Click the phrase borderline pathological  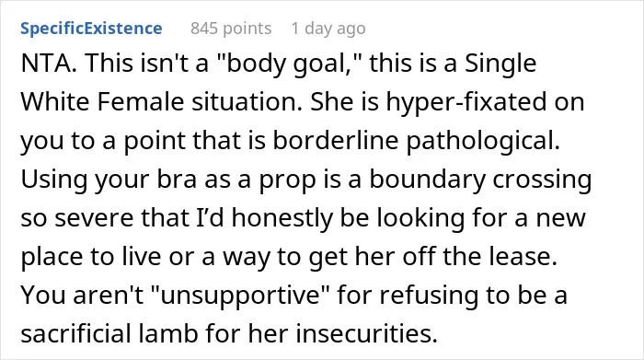(x=416, y=141)
